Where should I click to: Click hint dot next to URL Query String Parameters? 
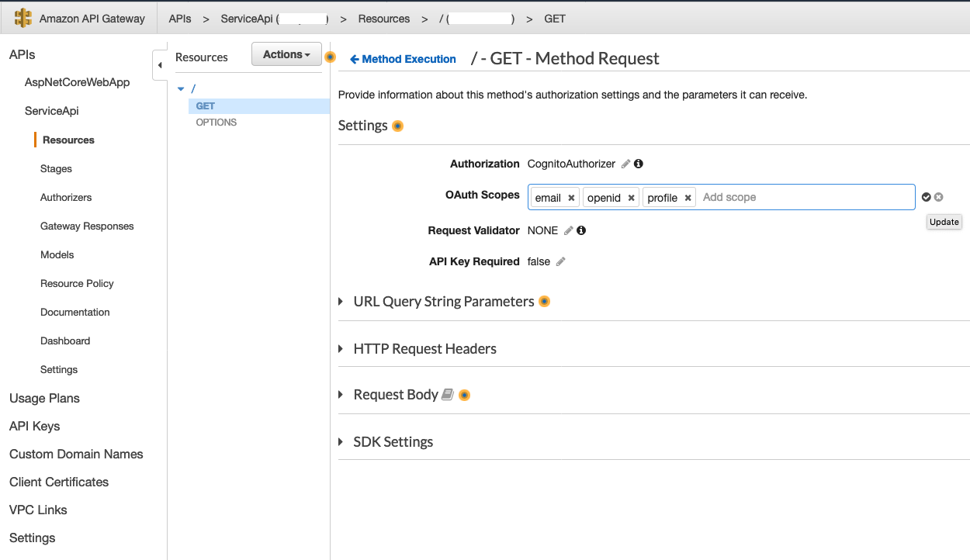[x=544, y=302]
